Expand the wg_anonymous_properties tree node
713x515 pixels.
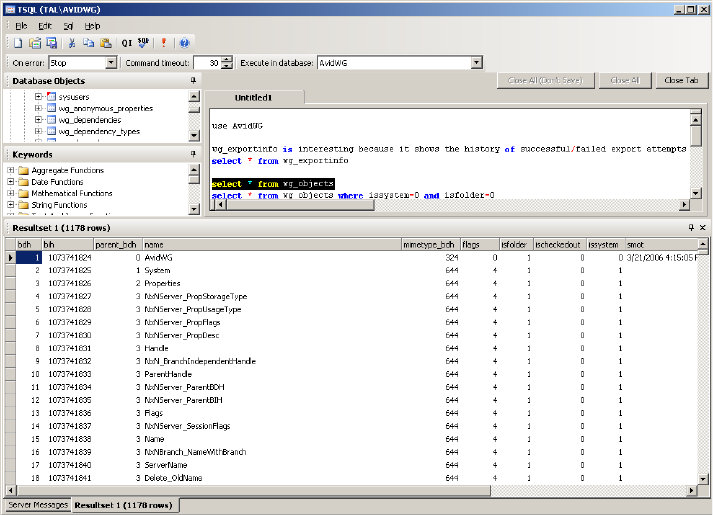[x=38, y=108]
